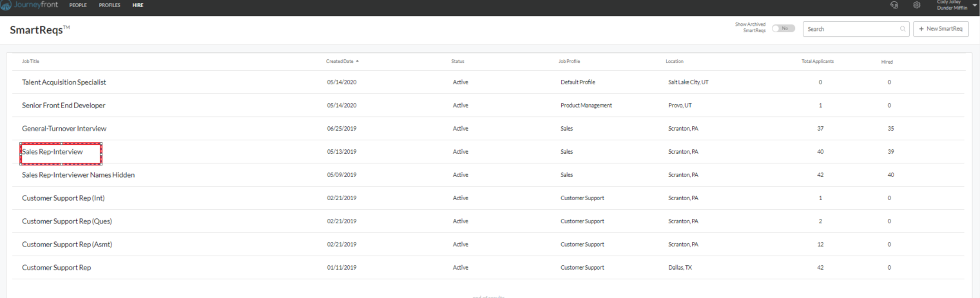This screenshot has width=980, height=298.
Task: Expand the Cody Jolley account dropdown
Action: (x=975, y=5)
